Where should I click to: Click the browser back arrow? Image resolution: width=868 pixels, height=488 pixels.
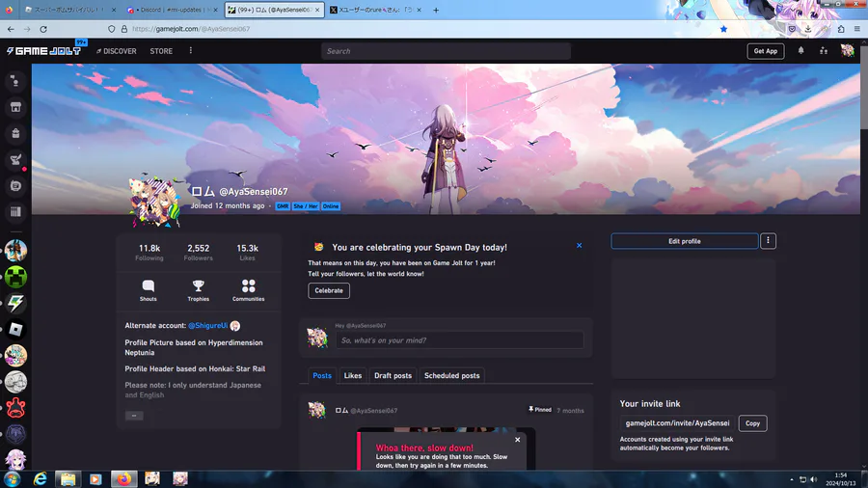tap(11, 29)
